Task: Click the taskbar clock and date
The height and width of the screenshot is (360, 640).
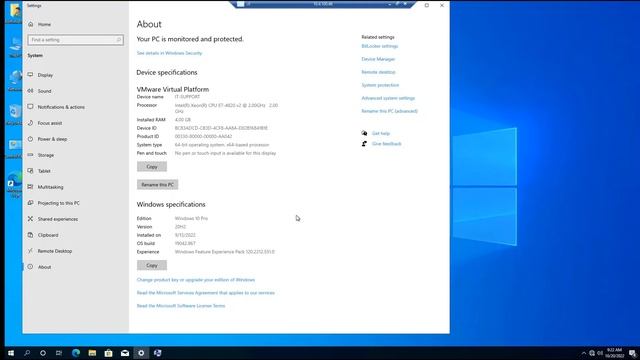Action: click(x=614, y=353)
